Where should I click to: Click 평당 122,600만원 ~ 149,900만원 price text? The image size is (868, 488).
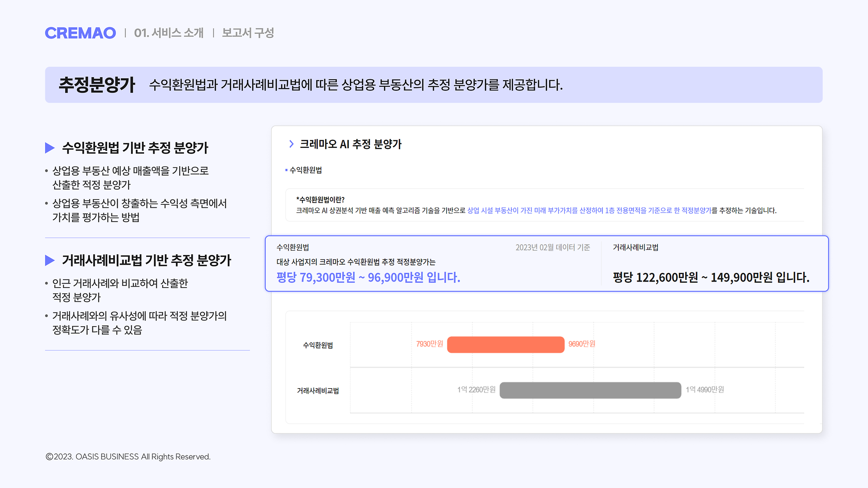coord(711,277)
